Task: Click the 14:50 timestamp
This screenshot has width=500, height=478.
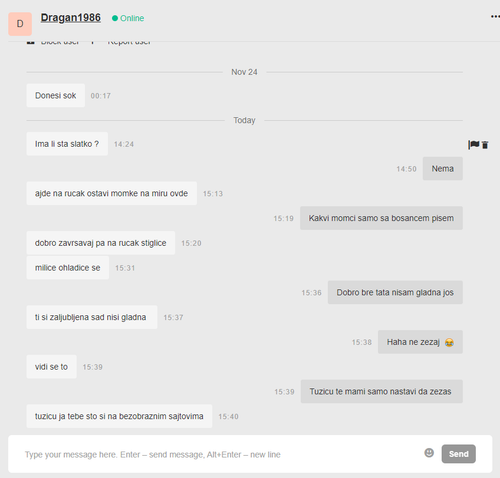Action: [406, 169]
